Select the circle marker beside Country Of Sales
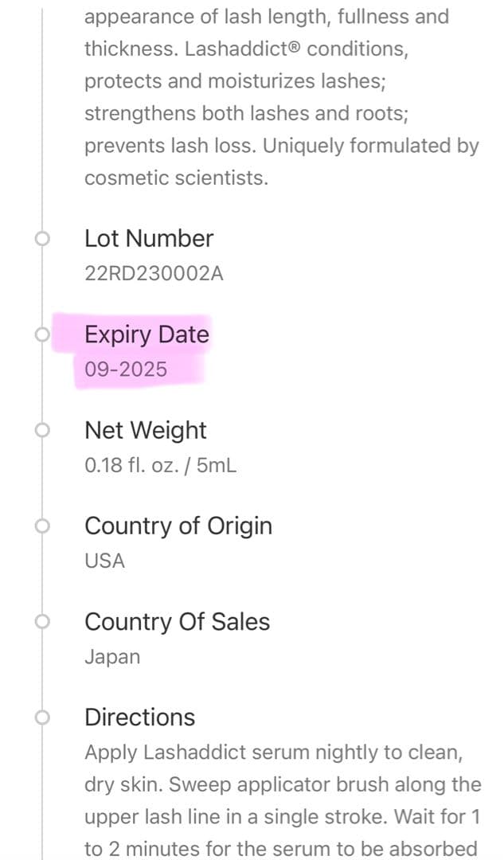 click(42, 622)
